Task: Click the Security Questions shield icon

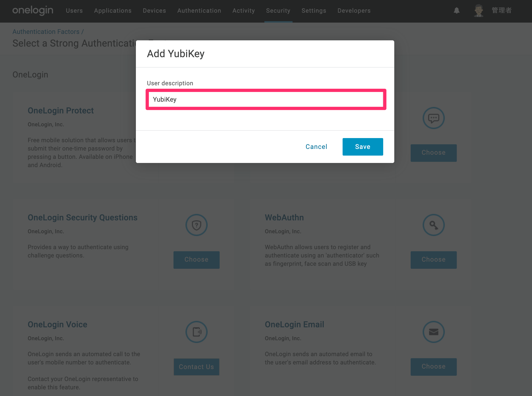Action: pos(196,225)
